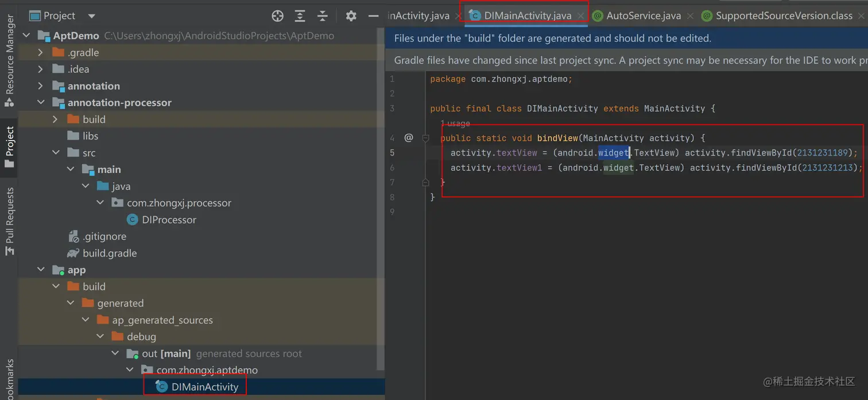Collapse the java folder

tap(86, 186)
